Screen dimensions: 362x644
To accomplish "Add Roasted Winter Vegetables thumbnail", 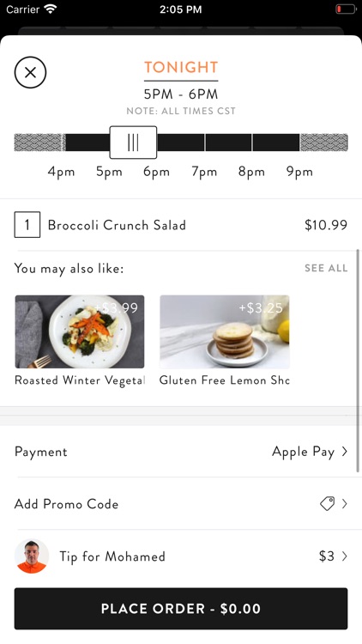I will 80,331.
